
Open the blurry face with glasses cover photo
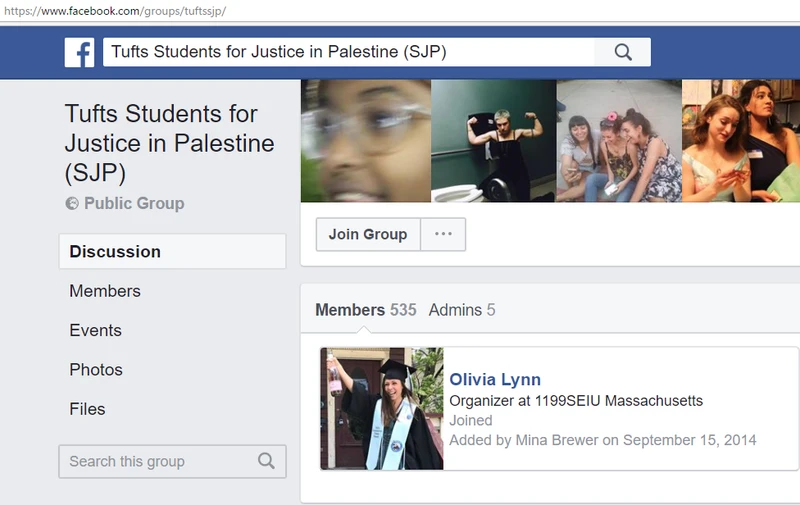coord(366,141)
